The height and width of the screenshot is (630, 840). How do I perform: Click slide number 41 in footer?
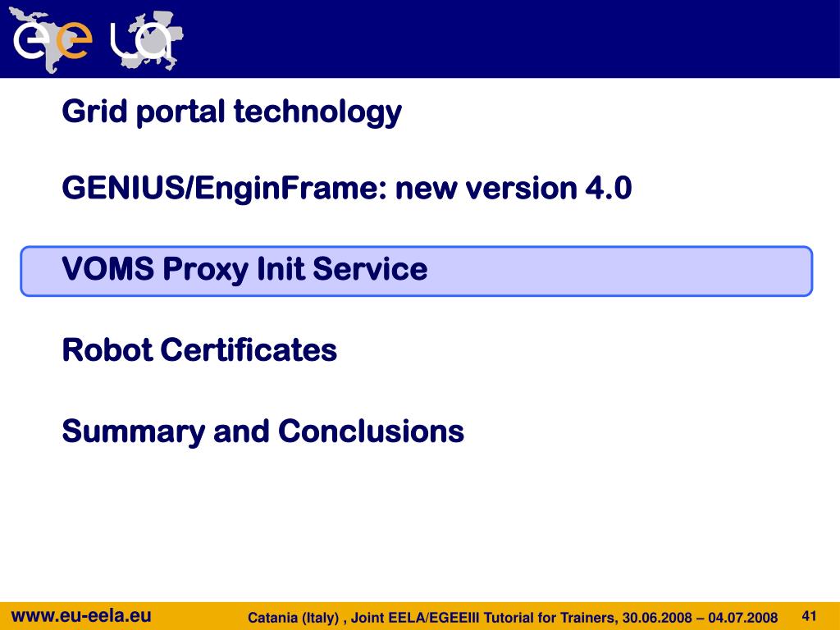tap(809, 615)
